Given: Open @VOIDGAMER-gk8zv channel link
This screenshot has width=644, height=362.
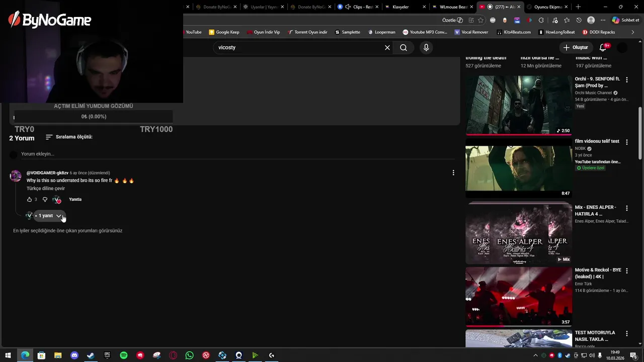Looking at the screenshot, I should (x=47, y=173).
